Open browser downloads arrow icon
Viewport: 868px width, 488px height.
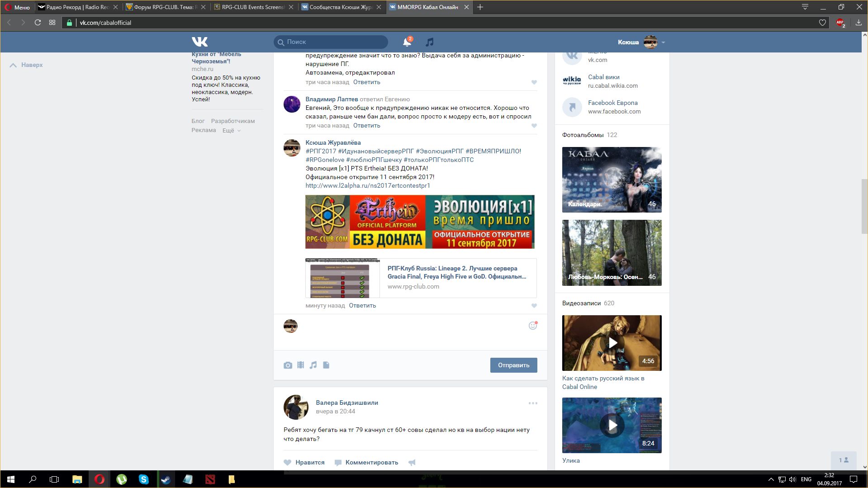click(x=859, y=23)
